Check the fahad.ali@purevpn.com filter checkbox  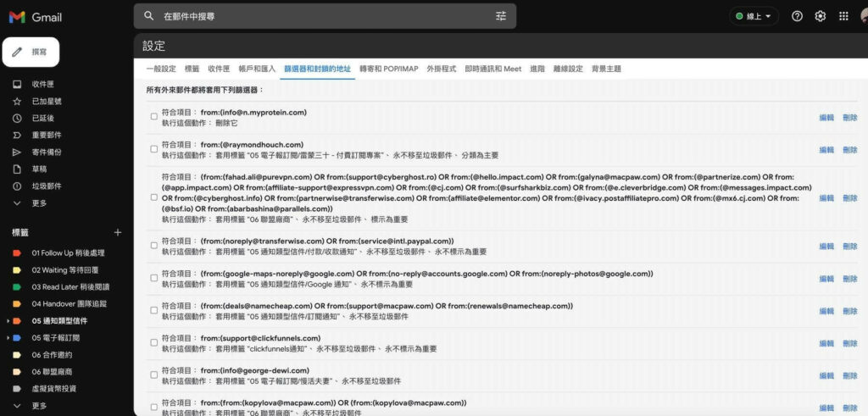pos(154,197)
